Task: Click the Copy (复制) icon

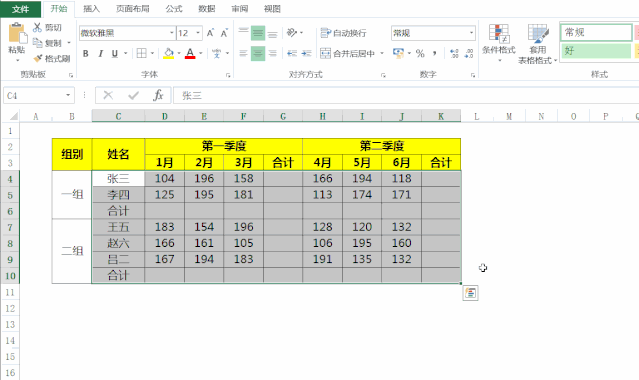Action: point(37,43)
